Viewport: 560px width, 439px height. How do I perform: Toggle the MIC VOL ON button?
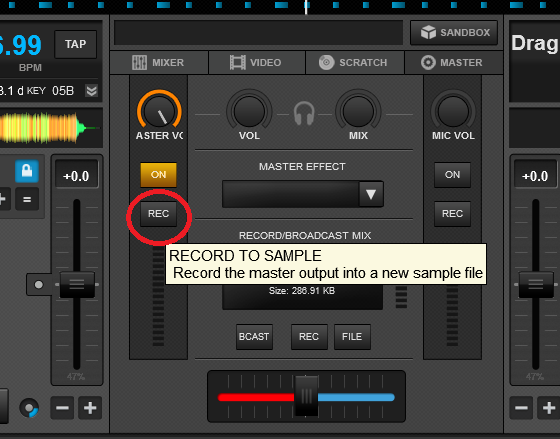452,175
